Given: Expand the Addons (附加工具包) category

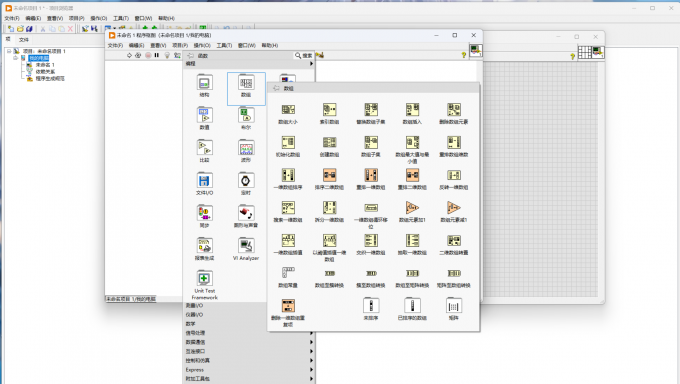Looking at the screenshot, I should click(x=311, y=379).
